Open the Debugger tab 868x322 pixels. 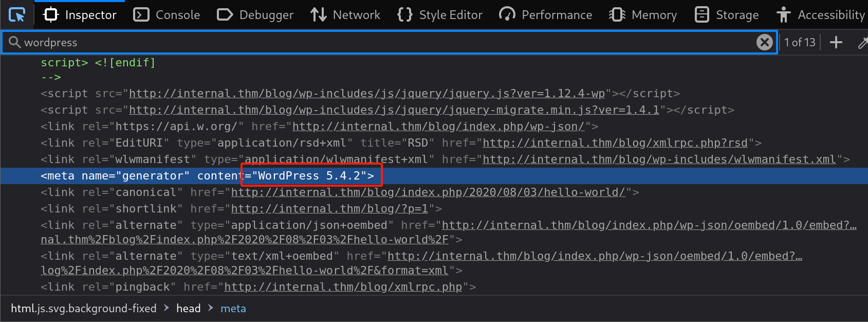[x=255, y=15]
